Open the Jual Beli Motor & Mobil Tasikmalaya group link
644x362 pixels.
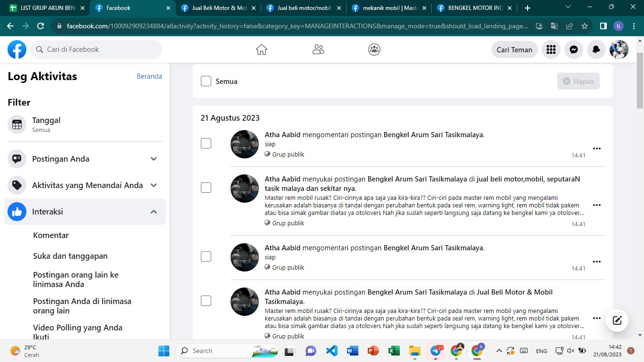[x=409, y=297]
